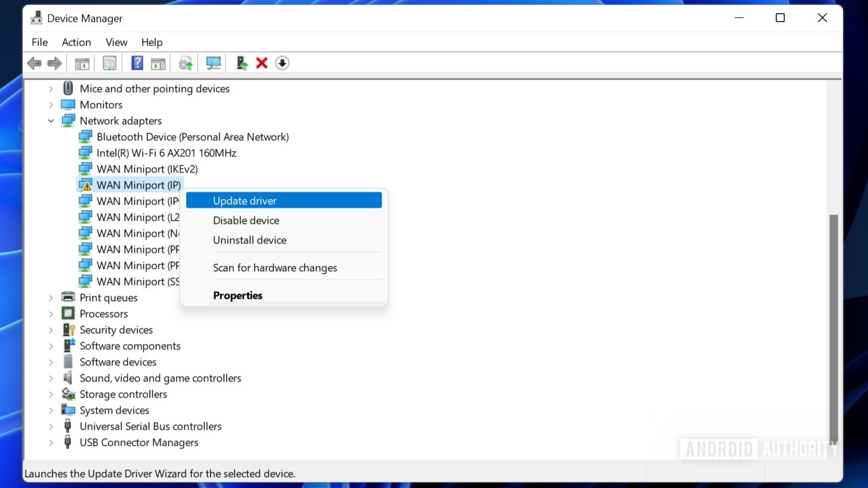Open the View menu
Screen dimensions: 868x488
pos(116,42)
